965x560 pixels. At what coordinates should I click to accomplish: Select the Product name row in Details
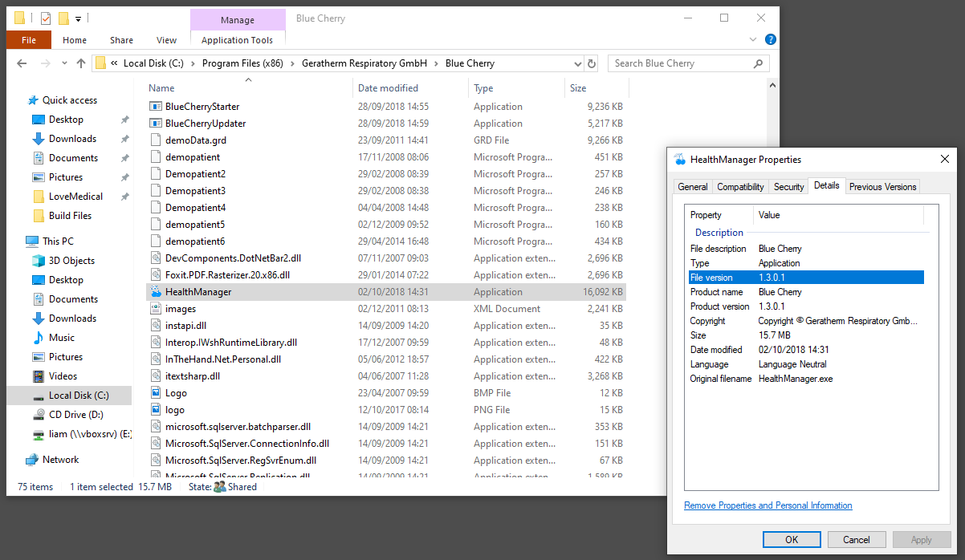806,292
